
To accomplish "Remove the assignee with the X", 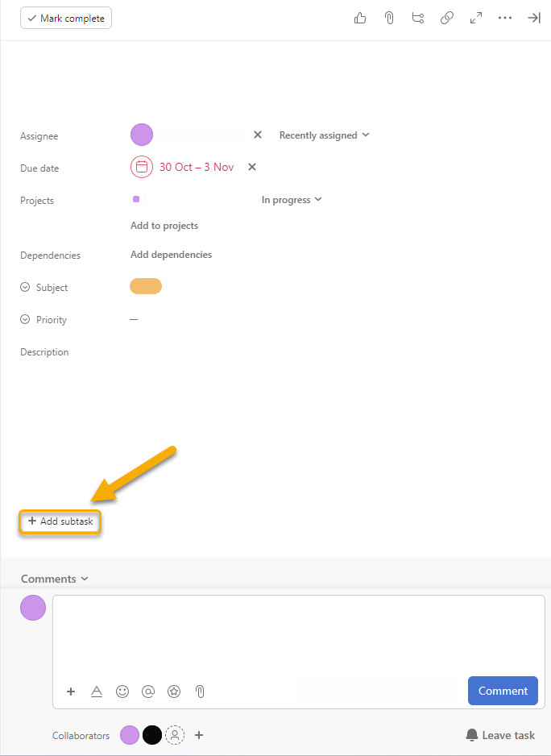I will (258, 135).
